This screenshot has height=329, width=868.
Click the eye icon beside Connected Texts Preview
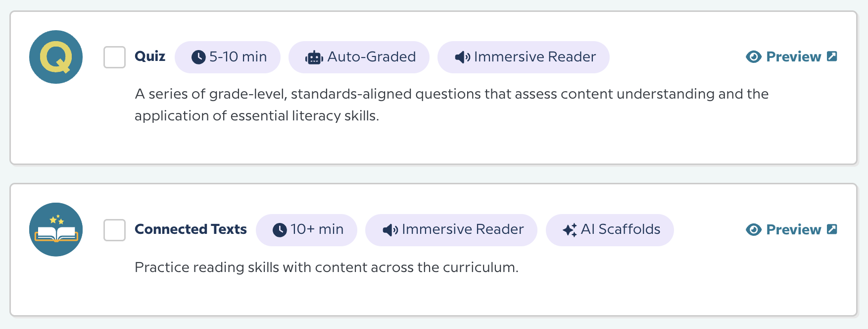click(x=753, y=230)
